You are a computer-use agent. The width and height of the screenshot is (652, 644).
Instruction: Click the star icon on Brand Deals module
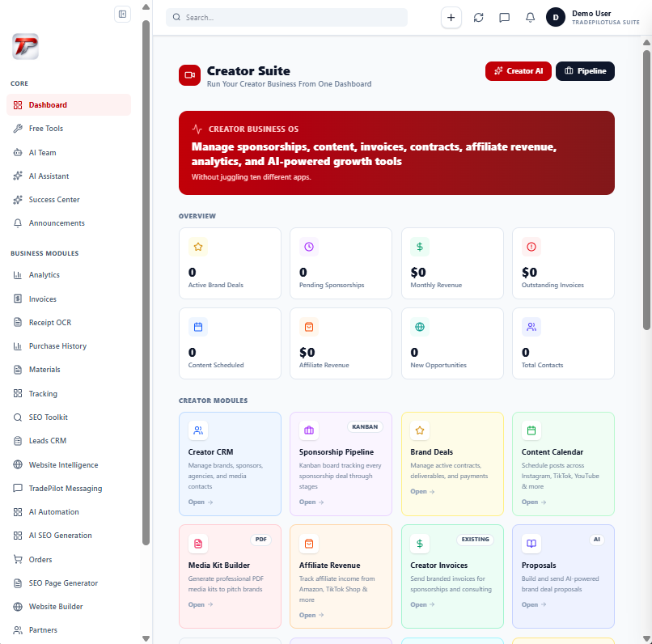420,430
